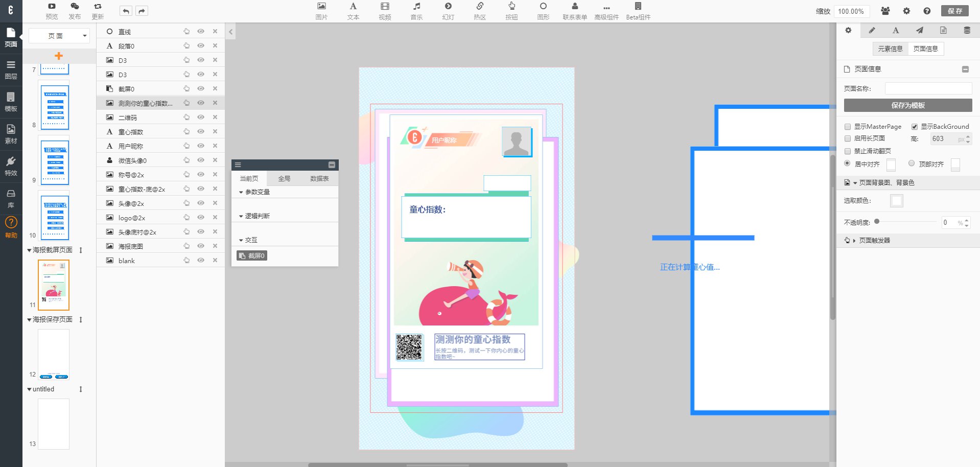
Task: Switch to the 全局 tab
Action: 284,178
